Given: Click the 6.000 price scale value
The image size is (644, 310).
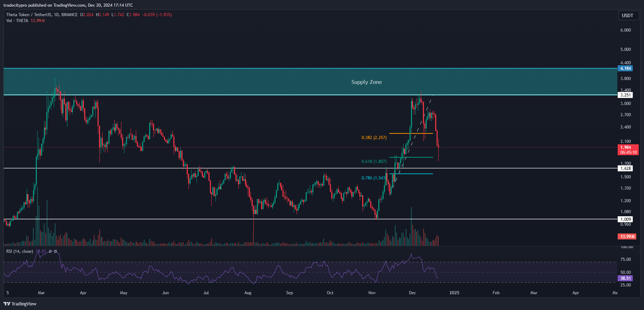Looking at the screenshot, I should point(625,30).
